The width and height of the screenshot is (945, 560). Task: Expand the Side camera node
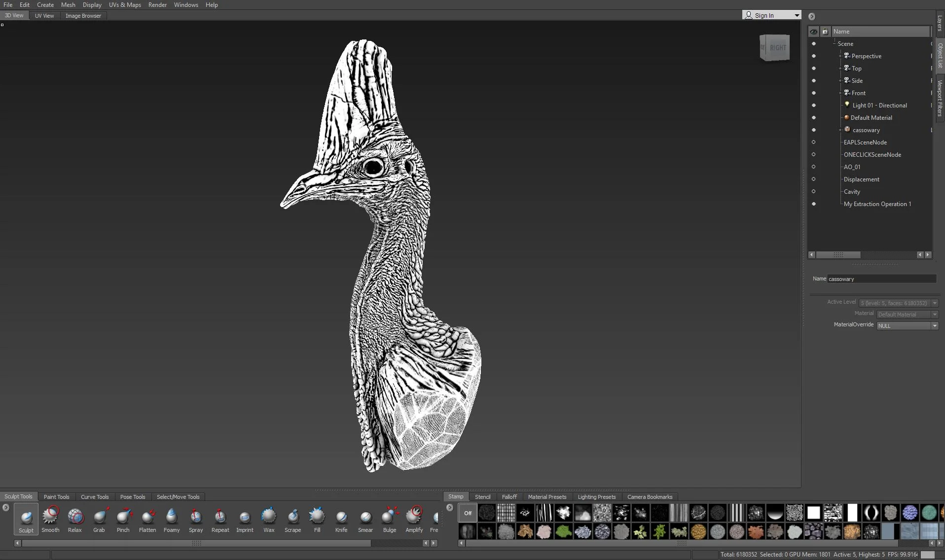(840, 80)
